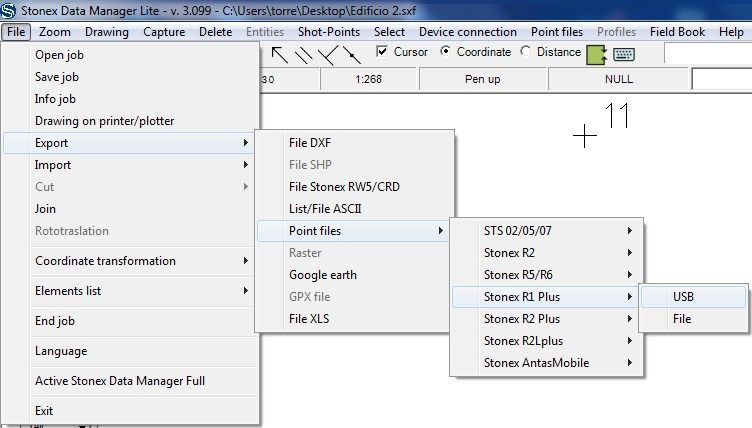Select the Coordinate radio button

445,51
